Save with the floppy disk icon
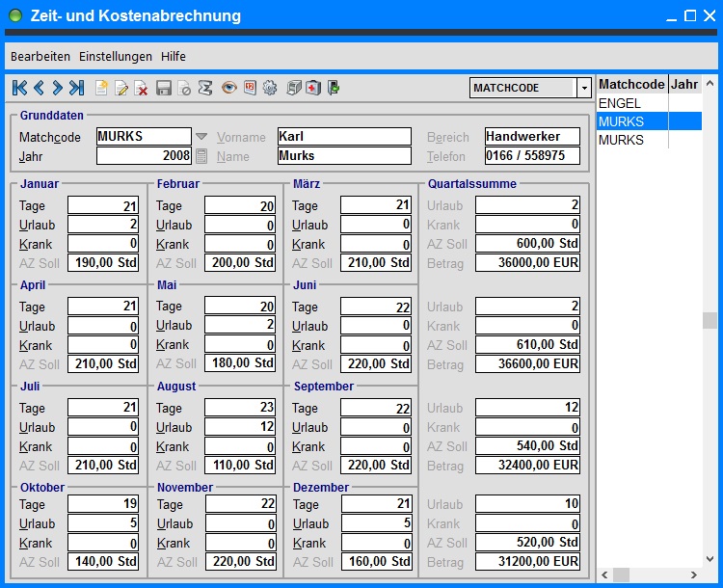This screenshot has width=723, height=588. click(164, 88)
